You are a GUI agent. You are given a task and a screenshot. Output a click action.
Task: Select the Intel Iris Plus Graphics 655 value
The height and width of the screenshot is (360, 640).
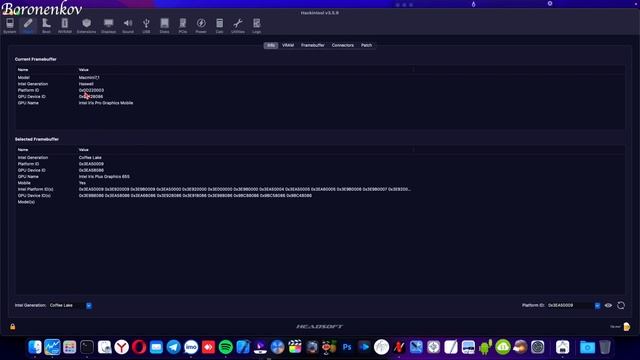pyautogui.click(x=104, y=177)
